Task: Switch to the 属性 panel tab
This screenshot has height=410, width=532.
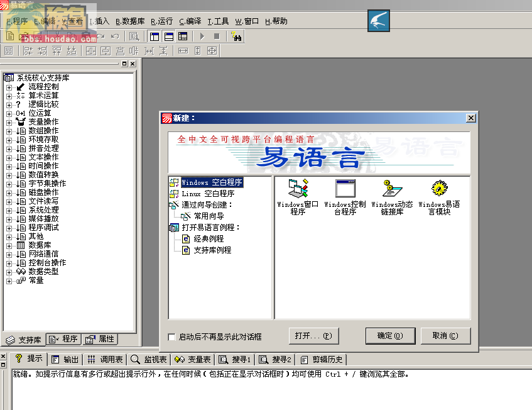Action: (x=100, y=339)
